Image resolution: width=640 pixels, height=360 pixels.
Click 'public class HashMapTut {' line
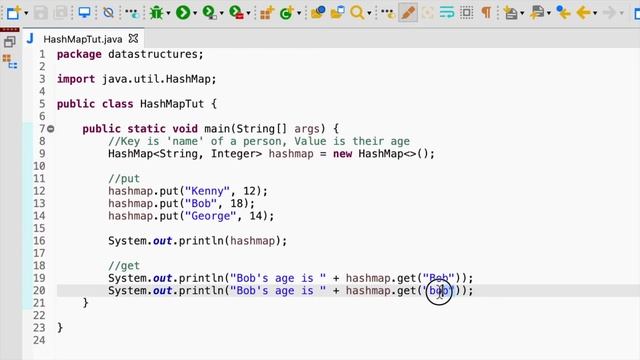(137, 104)
